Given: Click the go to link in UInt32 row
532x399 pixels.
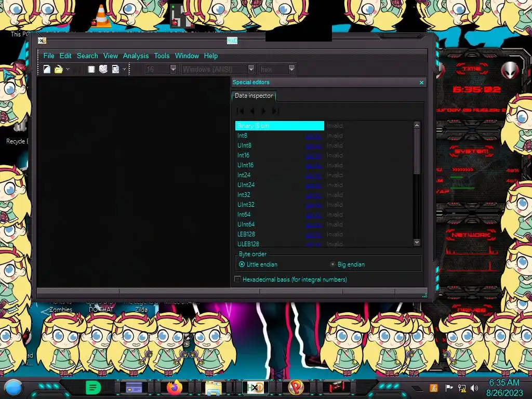Looking at the screenshot, I should tap(313, 205).
